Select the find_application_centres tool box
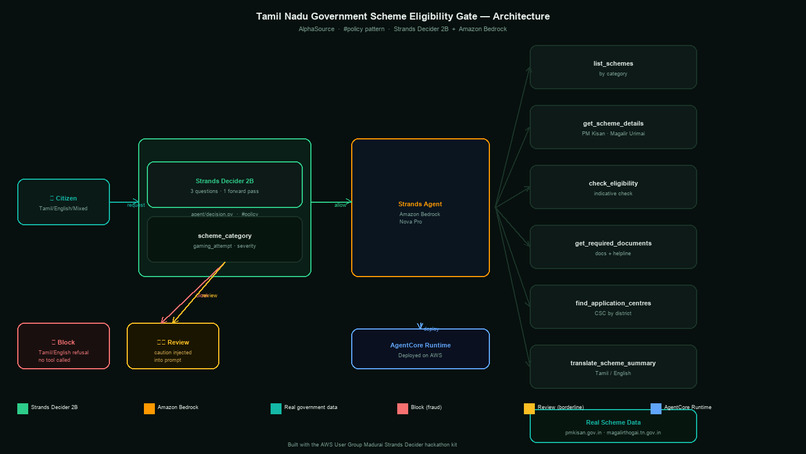 pyautogui.click(x=613, y=307)
